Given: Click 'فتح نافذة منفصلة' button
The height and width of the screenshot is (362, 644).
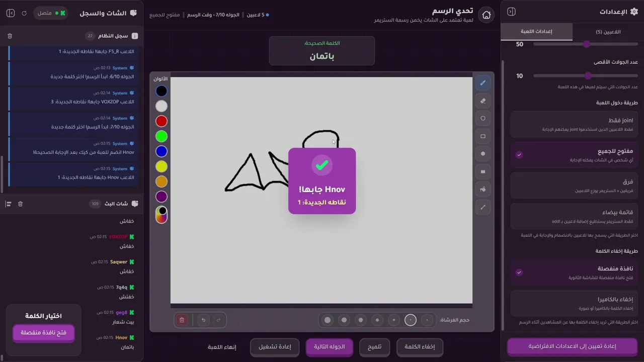Looking at the screenshot, I should coord(43,333).
